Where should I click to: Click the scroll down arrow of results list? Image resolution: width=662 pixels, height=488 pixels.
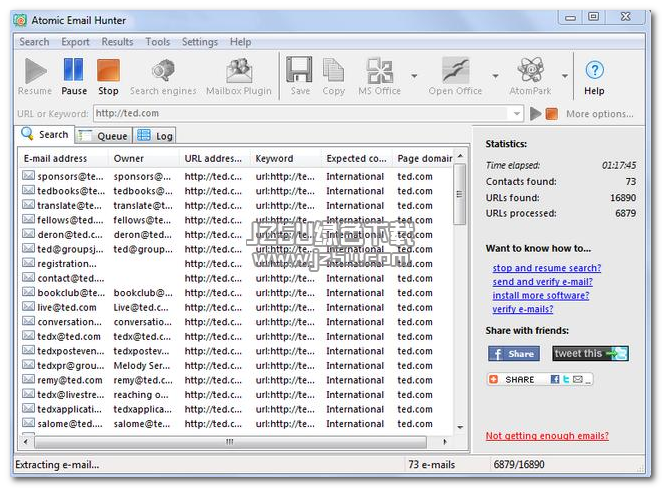click(x=460, y=427)
